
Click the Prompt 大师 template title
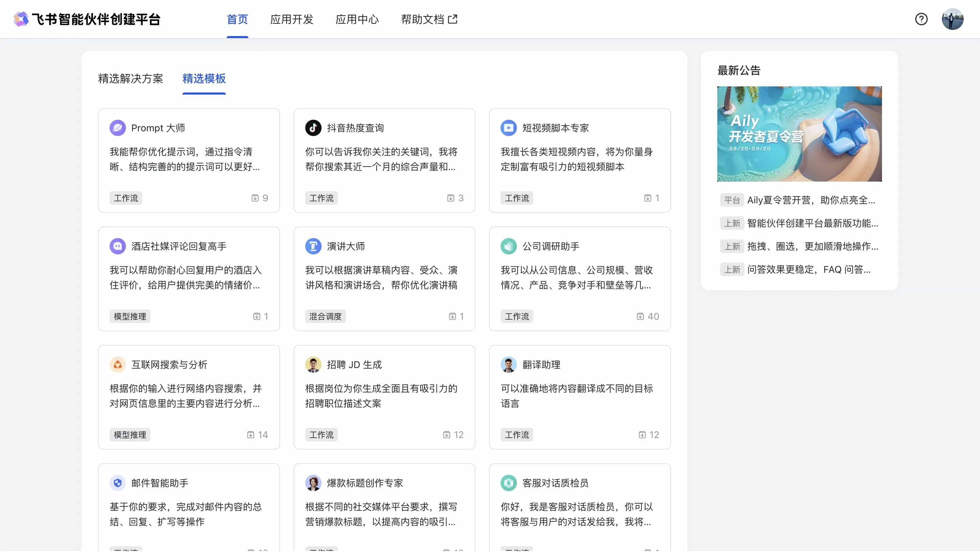158,128
